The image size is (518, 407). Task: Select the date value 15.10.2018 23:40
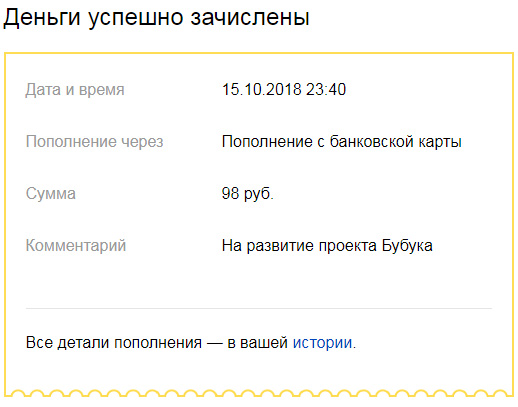click(x=284, y=90)
